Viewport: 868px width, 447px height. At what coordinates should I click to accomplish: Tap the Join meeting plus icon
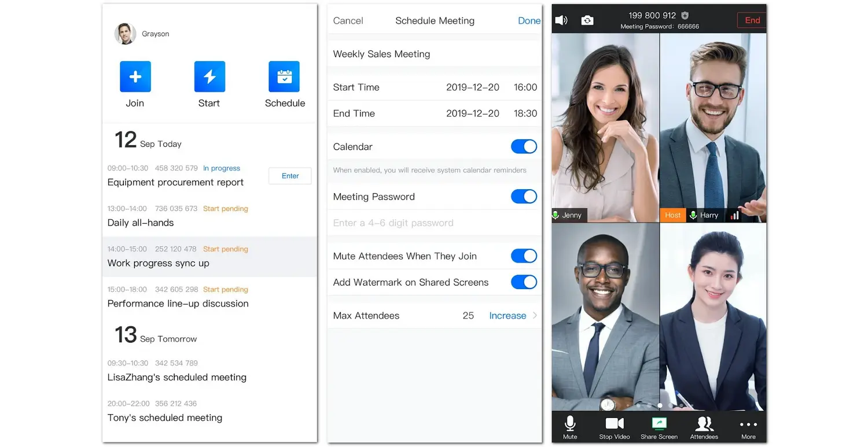[x=135, y=76]
